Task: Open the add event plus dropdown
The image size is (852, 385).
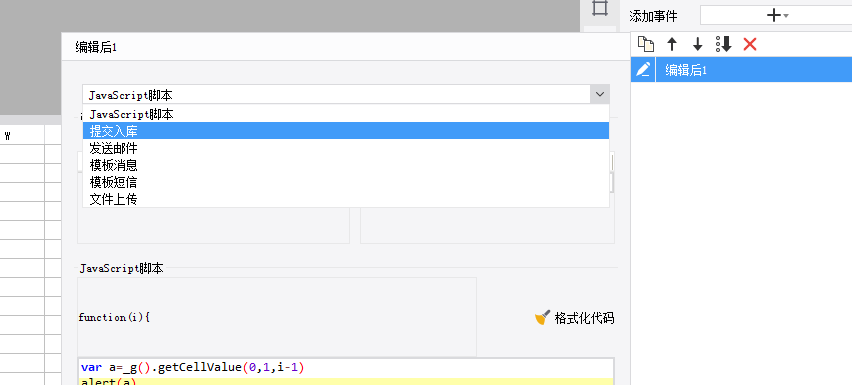Action: pos(776,15)
